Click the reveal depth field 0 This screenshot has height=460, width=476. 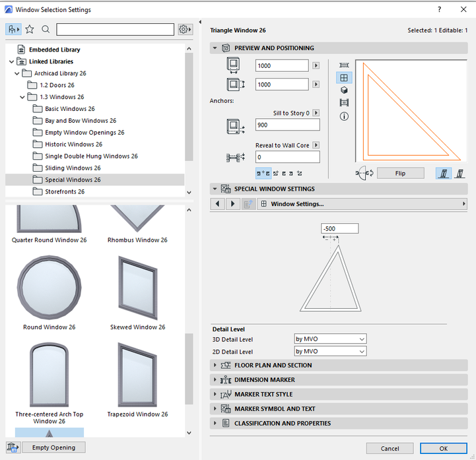(287, 157)
